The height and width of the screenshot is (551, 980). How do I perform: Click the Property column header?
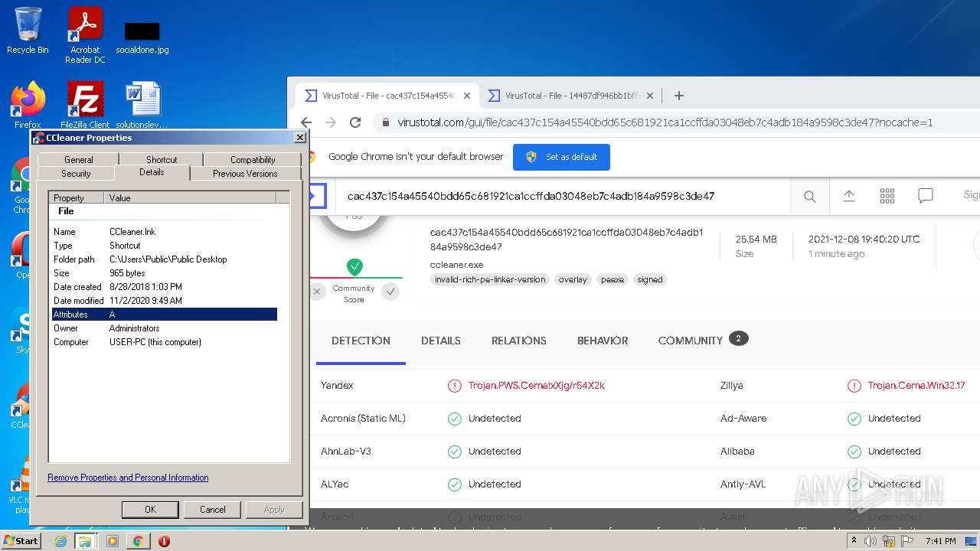(x=77, y=197)
